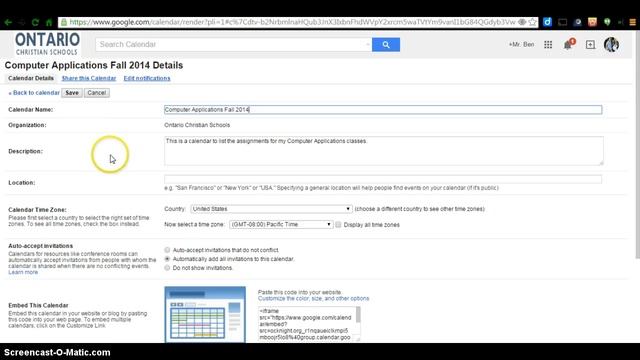Select the Calendar Details tab
This screenshot has width=640, height=360.
[31, 78]
